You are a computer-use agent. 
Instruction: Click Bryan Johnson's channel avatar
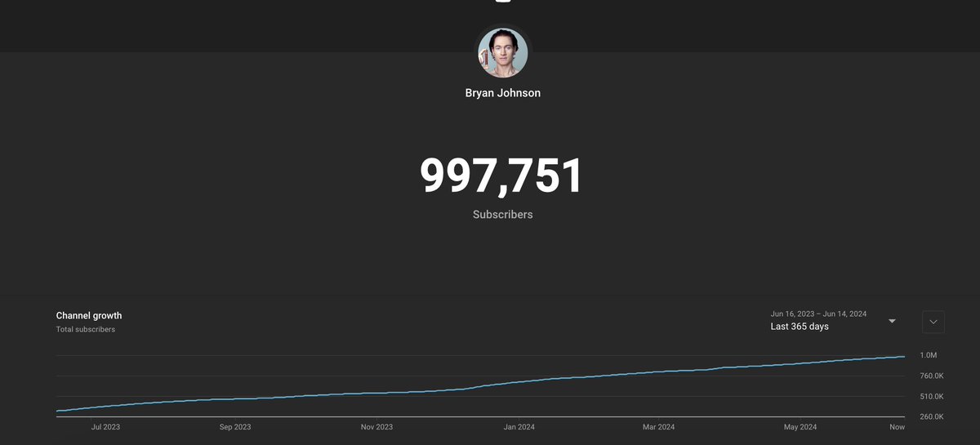coord(503,53)
